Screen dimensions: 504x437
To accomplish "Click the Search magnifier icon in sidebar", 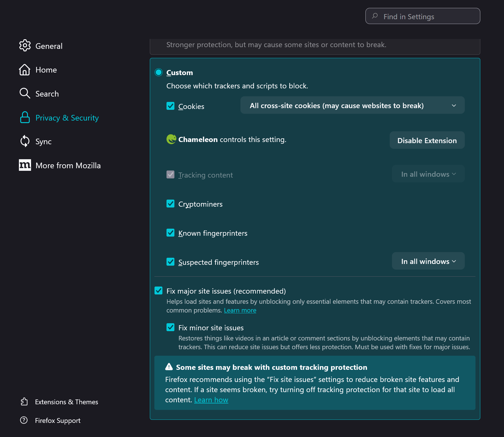I will tap(25, 93).
